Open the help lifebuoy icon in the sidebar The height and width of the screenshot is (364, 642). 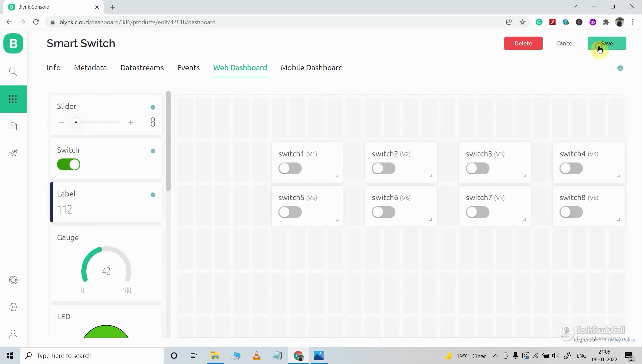coord(13,280)
